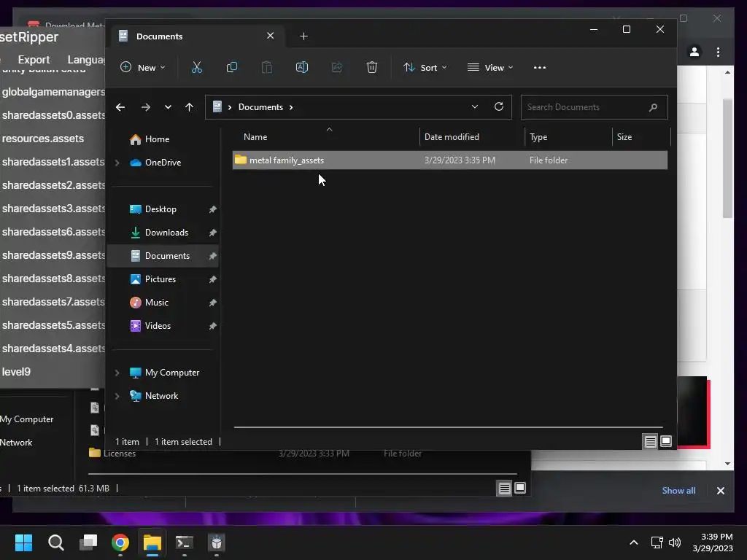Expand the address bar history dropdown
Screen dimensions: 747x560
[x=474, y=106]
